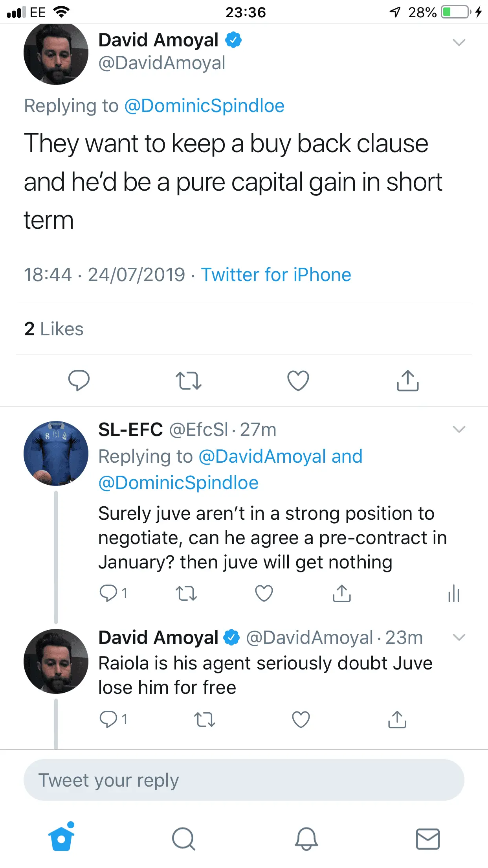
Task: Open the Notifications bell tab
Action: tap(306, 839)
